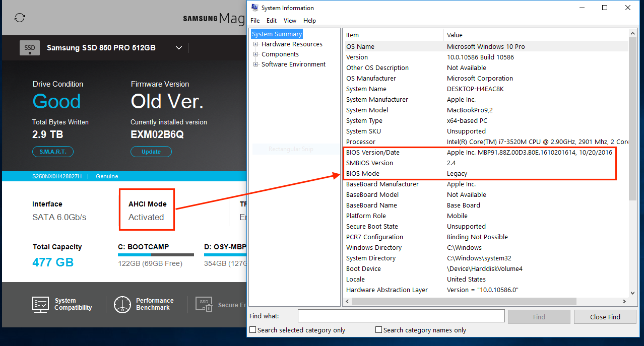
Task: Expand the Hardware Resources tree node
Action: point(256,44)
